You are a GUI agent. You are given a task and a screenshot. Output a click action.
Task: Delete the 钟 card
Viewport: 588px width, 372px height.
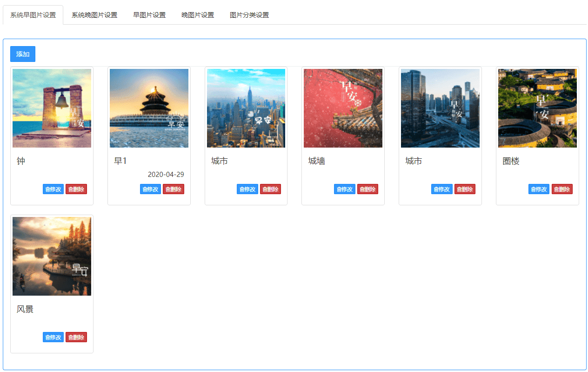click(x=76, y=189)
